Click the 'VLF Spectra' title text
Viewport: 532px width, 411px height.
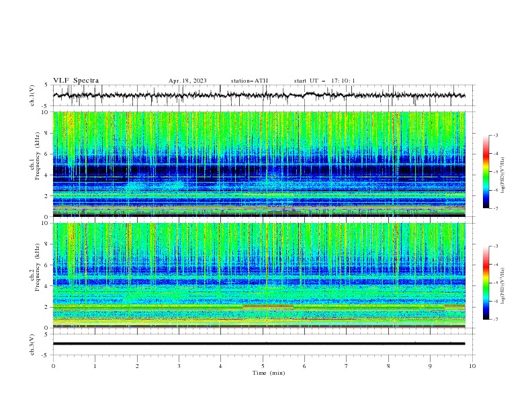tap(76, 81)
